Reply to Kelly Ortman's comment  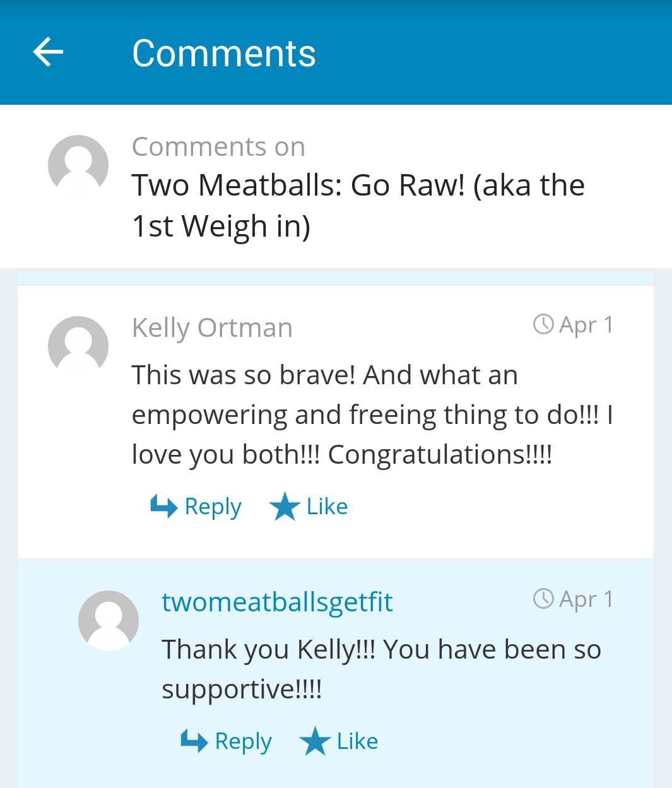pos(213,507)
